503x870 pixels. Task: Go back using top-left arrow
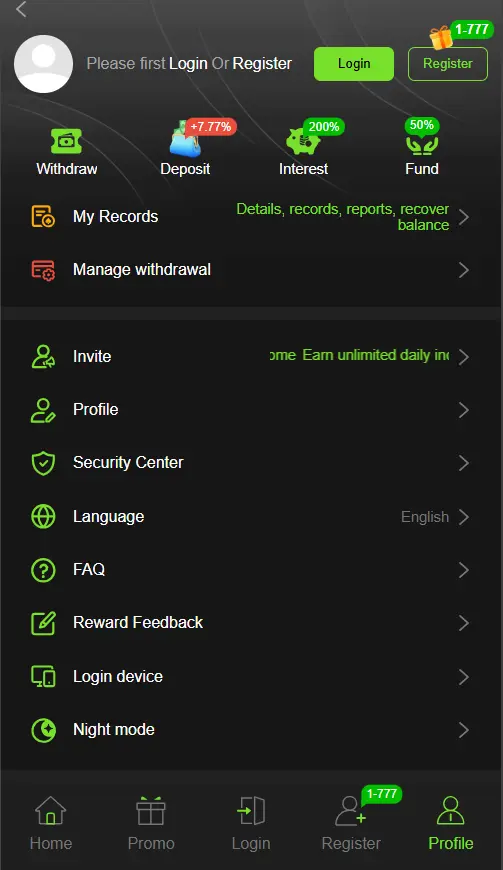click(22, 9)
